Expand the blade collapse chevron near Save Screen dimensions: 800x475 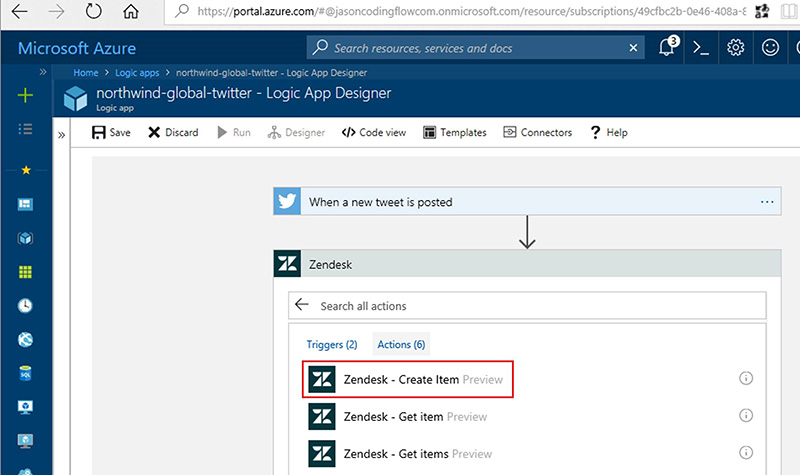(x=62, y=133)
